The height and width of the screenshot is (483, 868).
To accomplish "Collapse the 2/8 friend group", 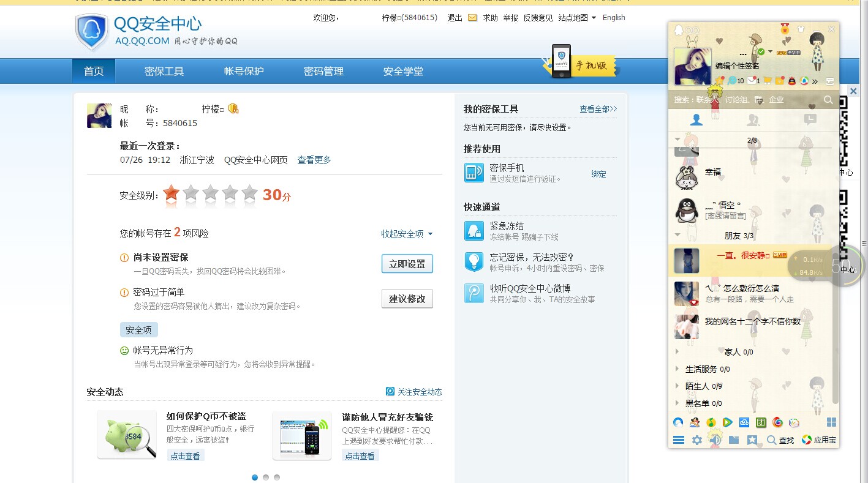I will tap(677, 140).
